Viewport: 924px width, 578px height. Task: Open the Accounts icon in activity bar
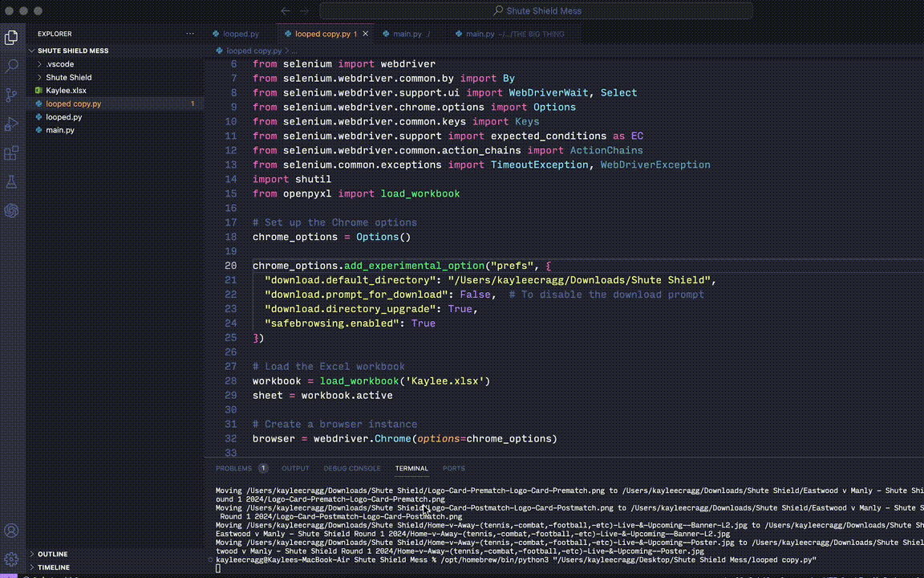pos(11,531)
